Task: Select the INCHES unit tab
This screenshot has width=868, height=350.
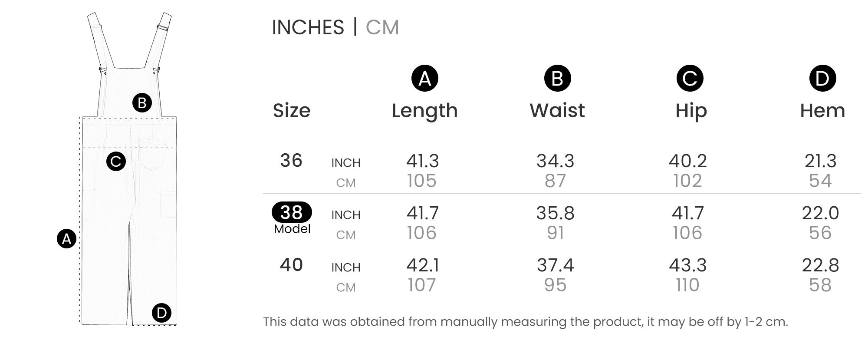Action: (308, 27)
